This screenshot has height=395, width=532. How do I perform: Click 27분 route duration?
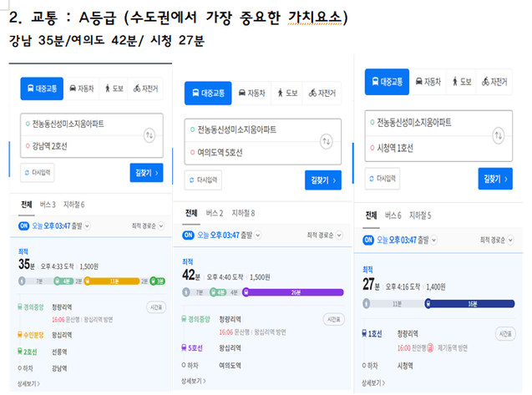pyautogui.click(x=371, y=285)
